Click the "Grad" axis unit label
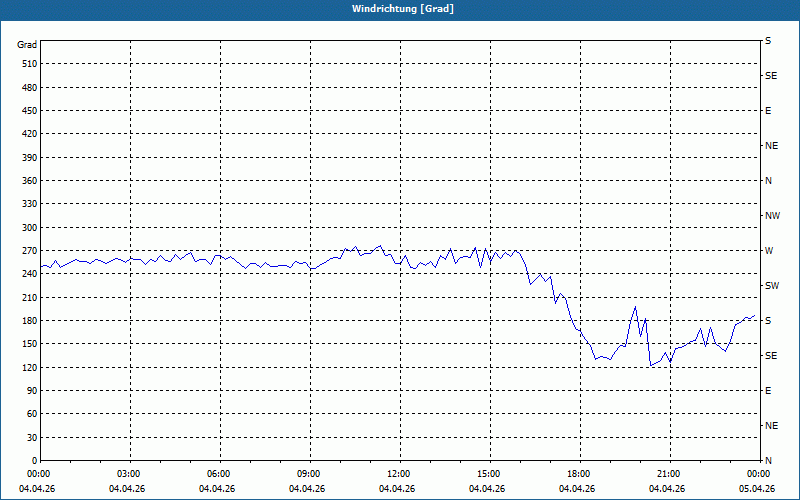This screenshot has height=500, width=800. (x=27, y=45)
